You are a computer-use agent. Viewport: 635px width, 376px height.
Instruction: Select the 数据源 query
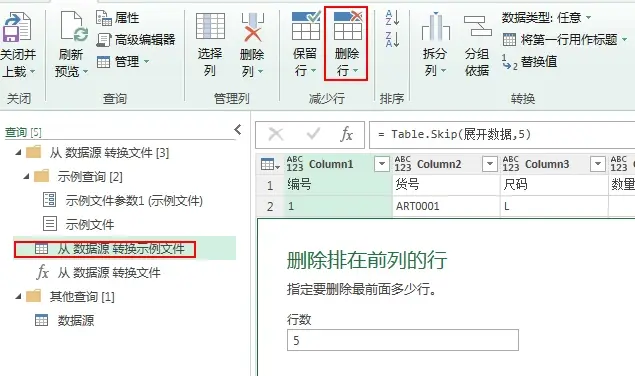(x=64, y=320)
